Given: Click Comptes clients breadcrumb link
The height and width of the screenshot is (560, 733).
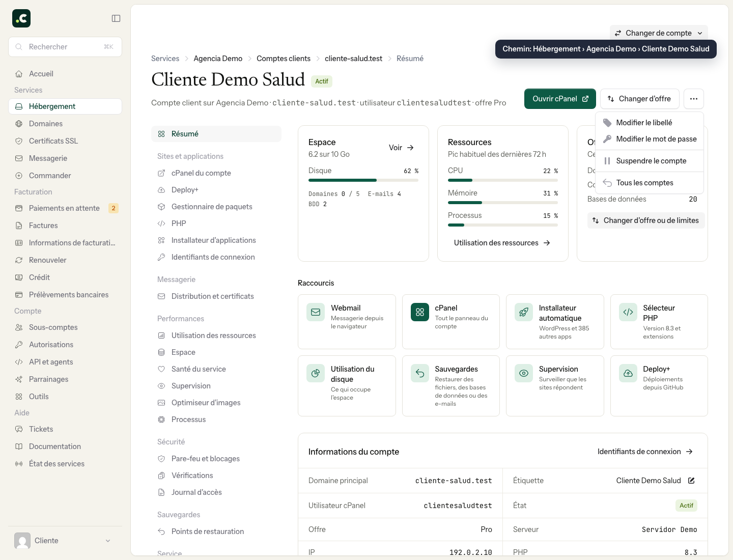Looking at the screenshot, I should pyautogui.click(x=284, y=59).
